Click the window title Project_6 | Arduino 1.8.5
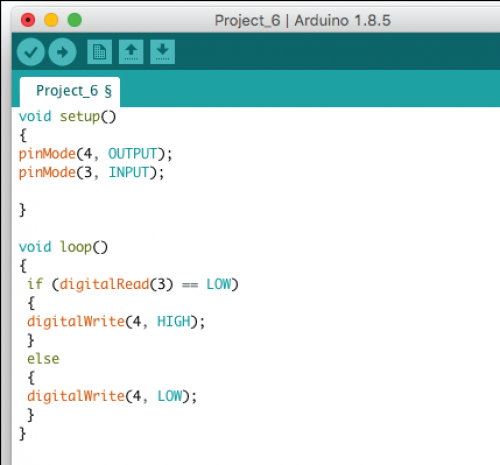Viewport: 500px width, 465px height. point(302,21)
